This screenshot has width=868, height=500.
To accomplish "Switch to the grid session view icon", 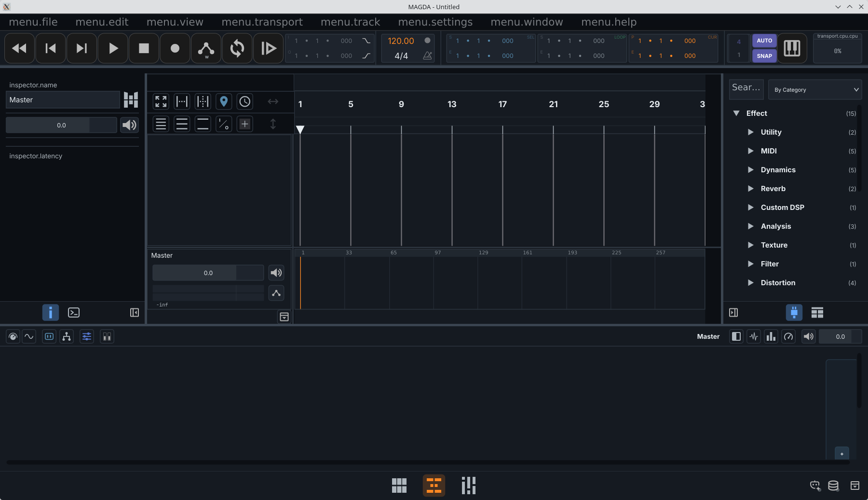I will coord(399,486).
